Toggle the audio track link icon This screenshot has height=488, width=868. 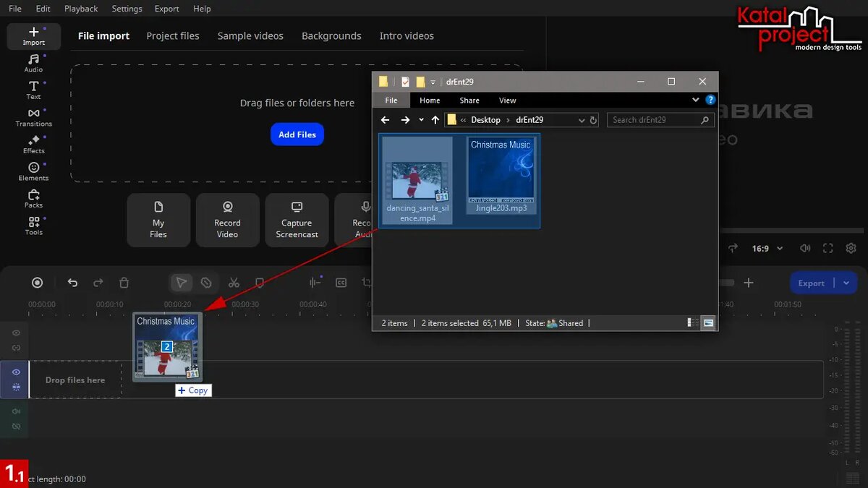tap(16, 427)
